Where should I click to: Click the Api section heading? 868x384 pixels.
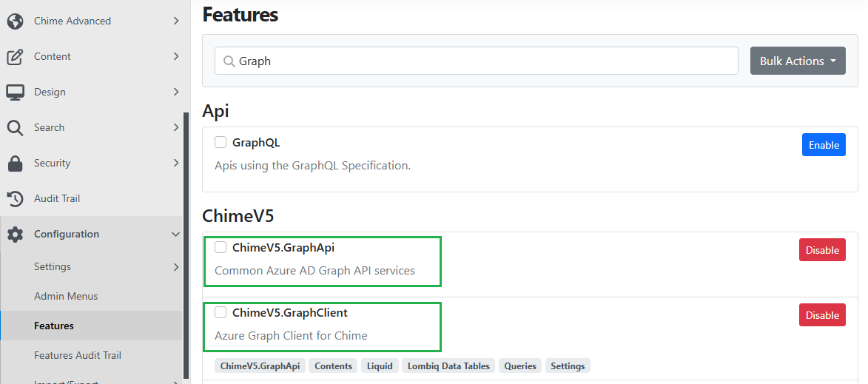point(216,111)
